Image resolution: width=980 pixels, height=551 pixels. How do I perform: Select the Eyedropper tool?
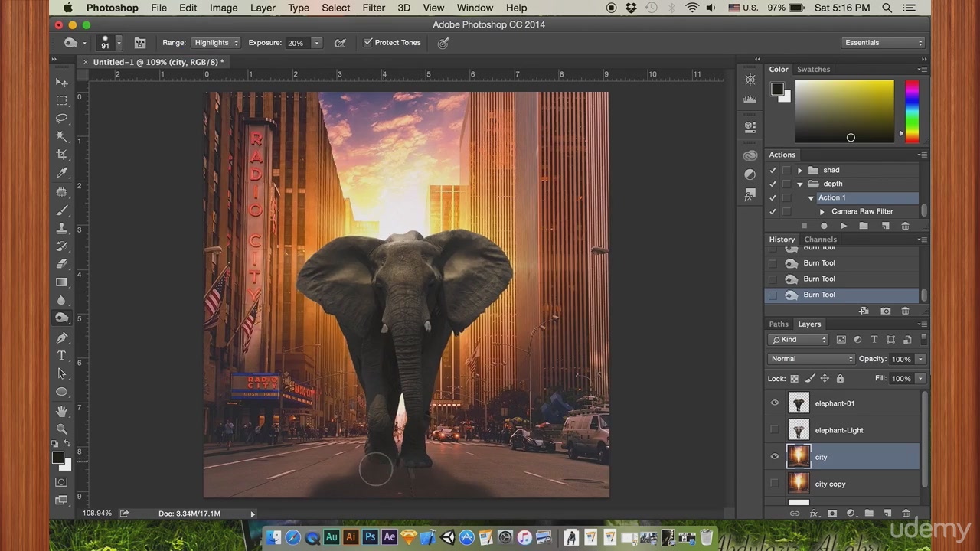click(61, 173)
